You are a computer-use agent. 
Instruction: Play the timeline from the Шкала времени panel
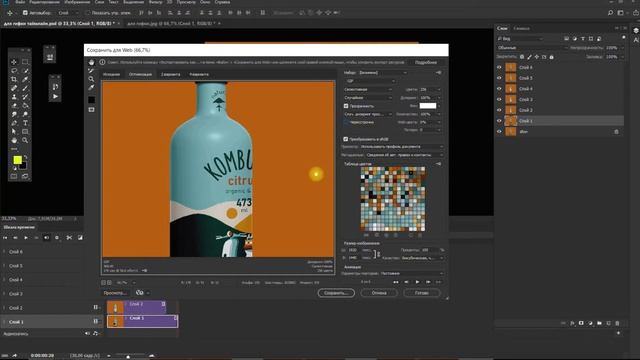tap(26, 238)
